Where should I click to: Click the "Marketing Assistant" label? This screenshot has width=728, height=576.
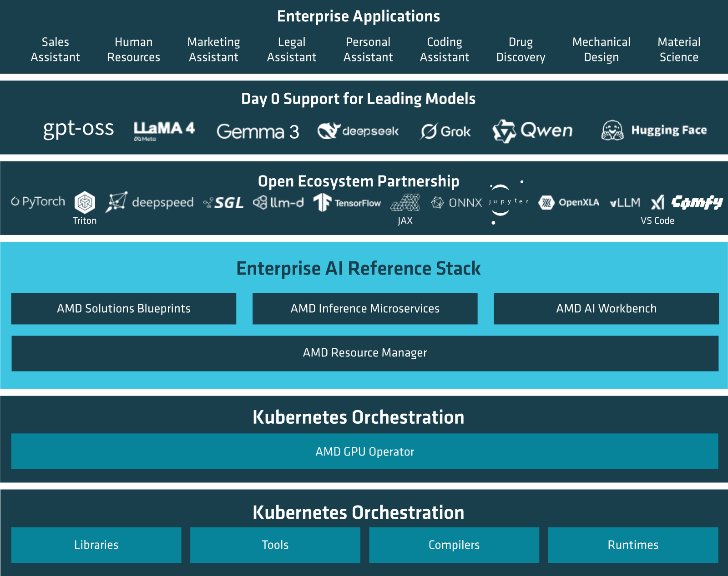tap(214, 50)
